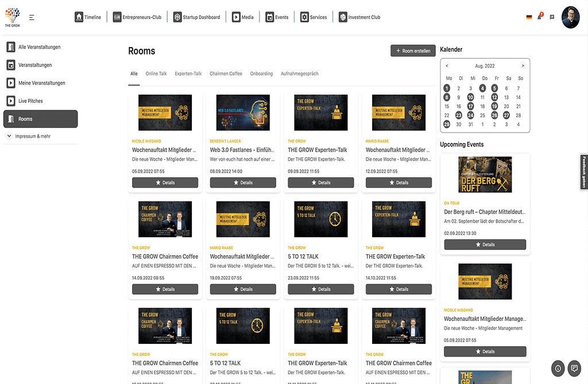
Task: Open Services gear icon
Action: click(304, 17)
